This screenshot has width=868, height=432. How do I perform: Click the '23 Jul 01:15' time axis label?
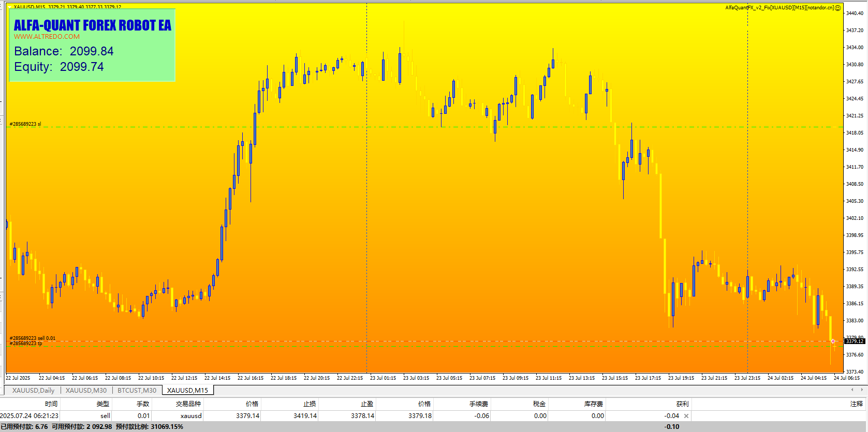[x=383, y=378]
